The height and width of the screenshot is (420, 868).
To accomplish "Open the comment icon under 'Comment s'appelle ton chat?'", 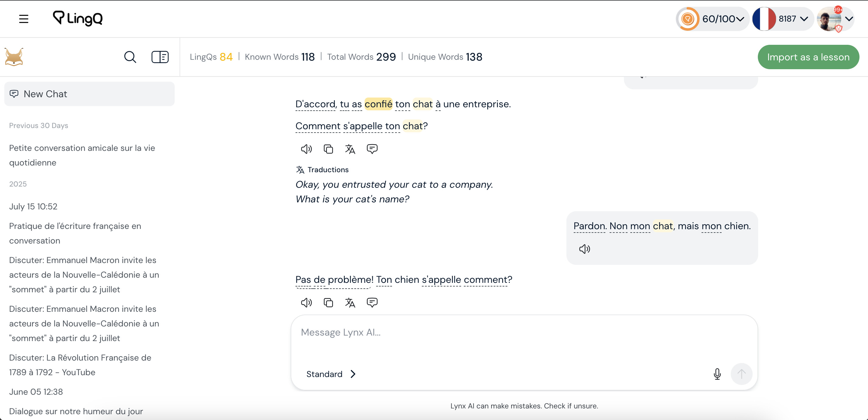I will [x=372, y=149].
